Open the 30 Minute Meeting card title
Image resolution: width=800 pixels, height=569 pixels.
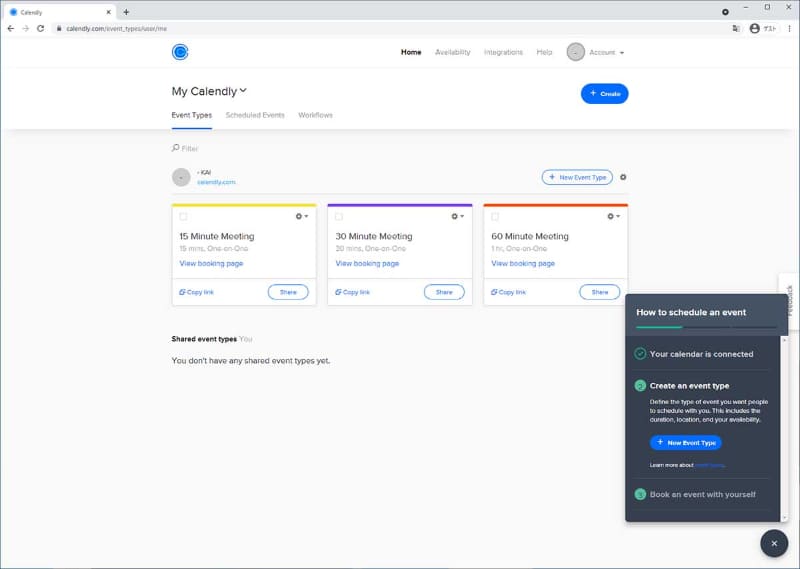[x=373, y=236]
